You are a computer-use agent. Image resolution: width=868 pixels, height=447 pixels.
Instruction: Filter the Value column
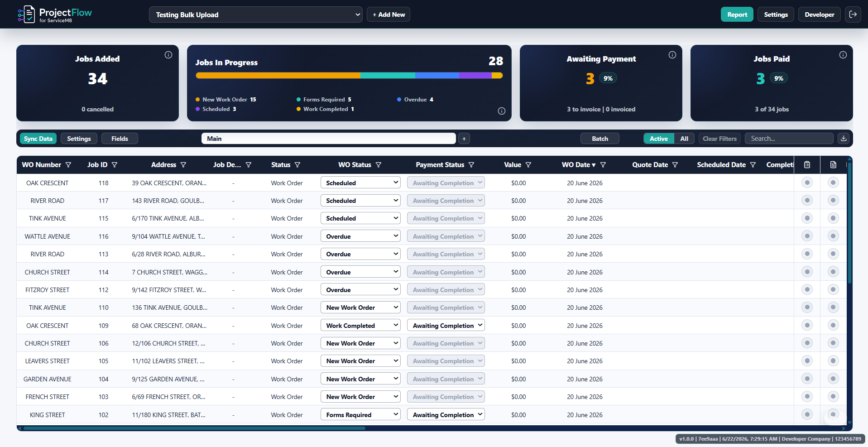click(528, 165)
